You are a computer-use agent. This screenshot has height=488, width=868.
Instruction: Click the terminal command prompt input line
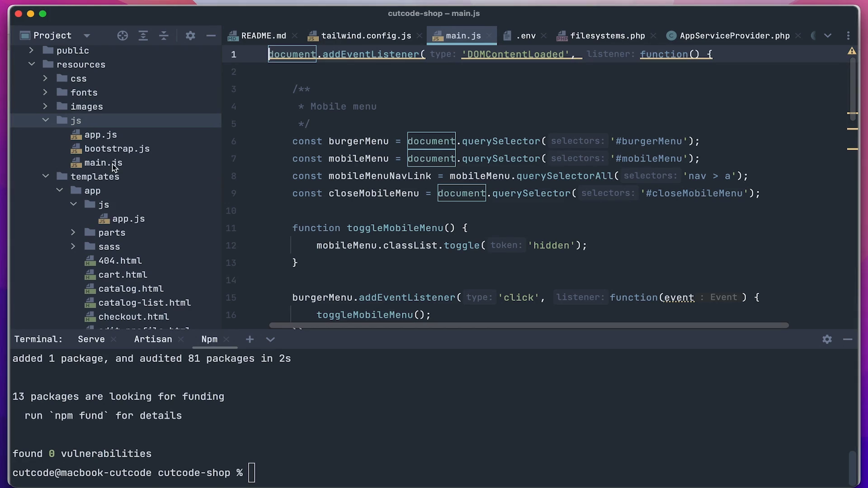252,473
